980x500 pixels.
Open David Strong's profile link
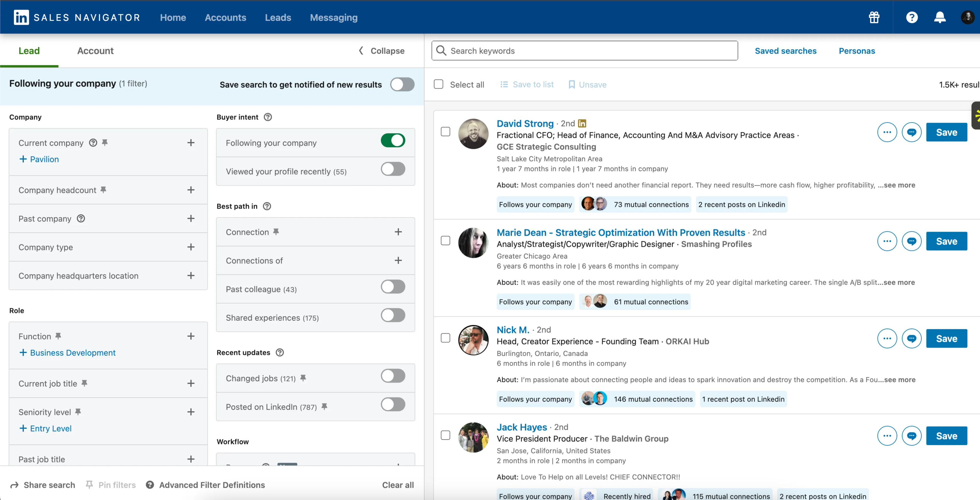[525, 123]
